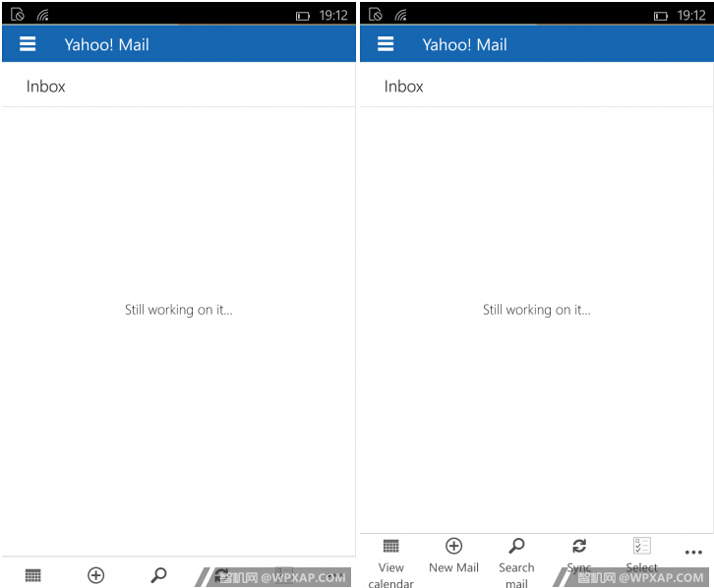Open View calendar in right bottom bar
This screenshot has height=588, width=714.
390,559
